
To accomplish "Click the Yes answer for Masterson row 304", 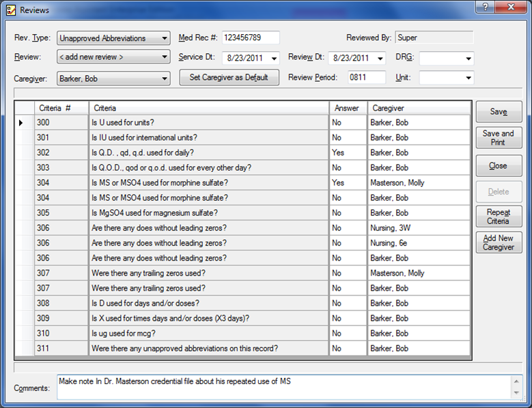I will (348, 183).
